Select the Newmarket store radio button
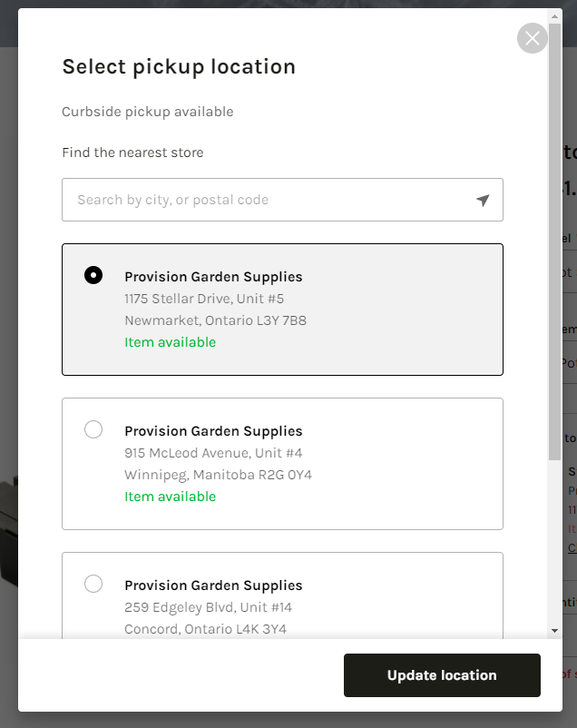This screenshot has height=728, width=577. [93, 275]
